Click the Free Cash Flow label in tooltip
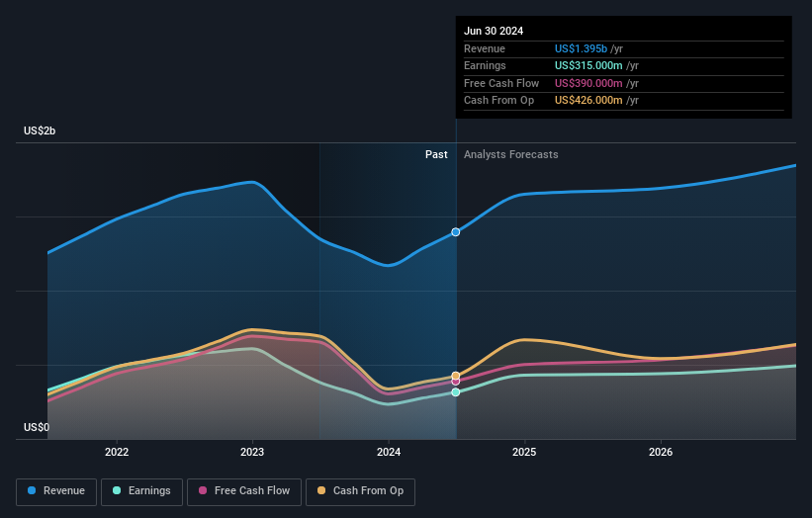The image size is (812, 518). pyautogui.click(x=501, y=83)
